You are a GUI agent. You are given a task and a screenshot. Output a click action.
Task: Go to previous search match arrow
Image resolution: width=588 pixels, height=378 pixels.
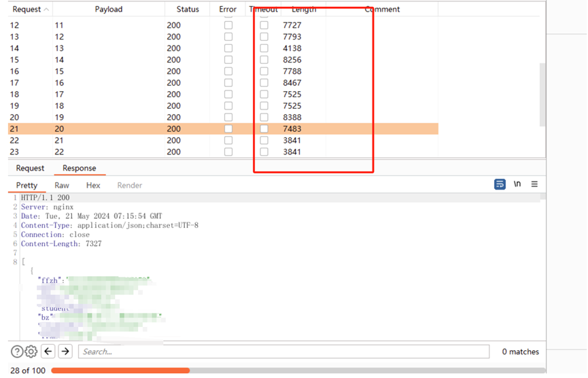point(48,351)
